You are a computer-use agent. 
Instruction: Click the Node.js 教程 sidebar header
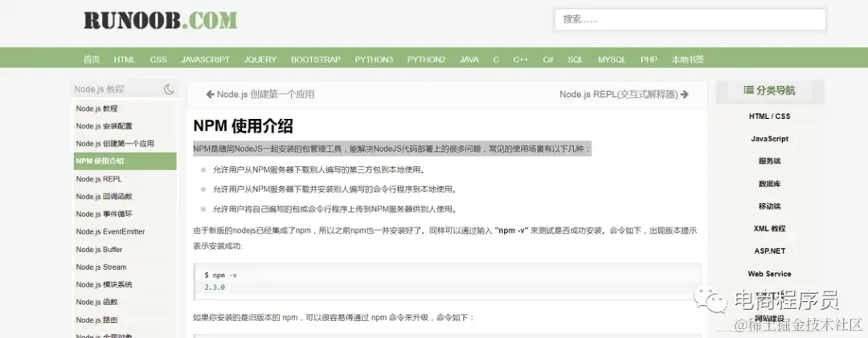(100, 89)
